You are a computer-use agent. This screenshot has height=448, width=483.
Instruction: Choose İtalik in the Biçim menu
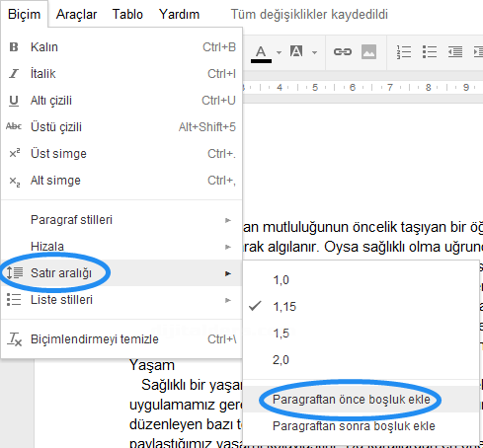click(x=121, y=74)
